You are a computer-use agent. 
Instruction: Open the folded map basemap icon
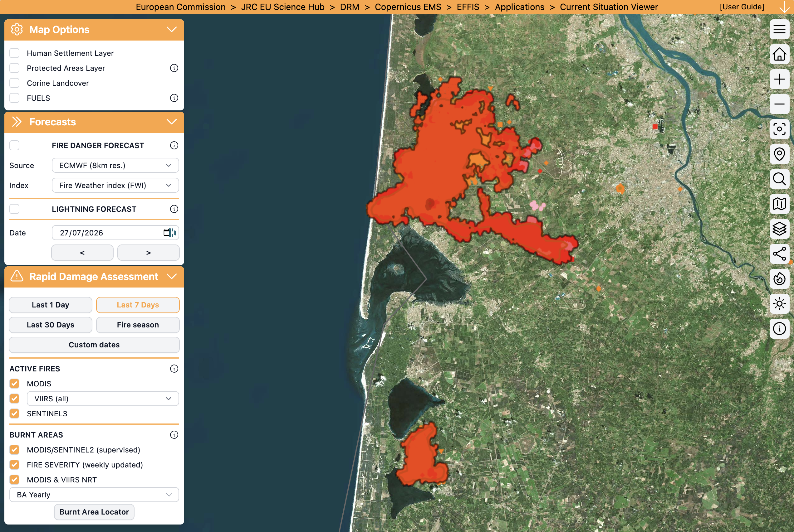coord(779,204)
